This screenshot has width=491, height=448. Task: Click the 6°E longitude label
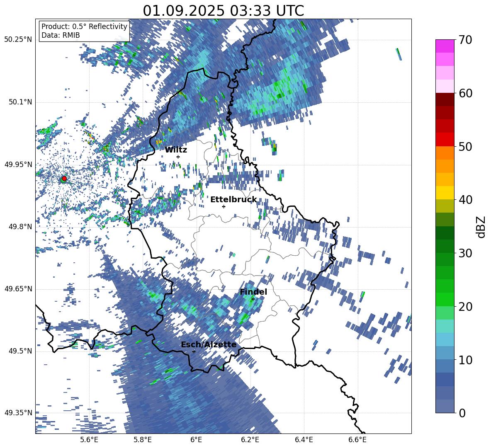[x=196, y=440]
